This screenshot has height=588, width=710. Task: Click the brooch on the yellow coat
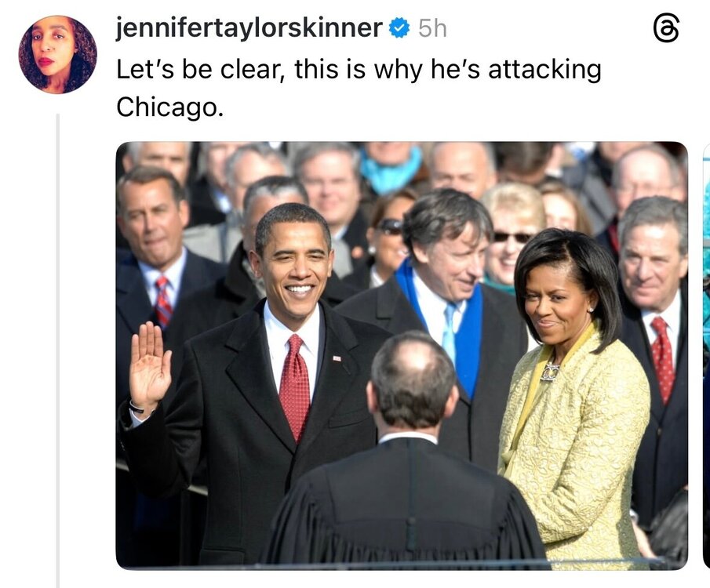coord(551,372)
